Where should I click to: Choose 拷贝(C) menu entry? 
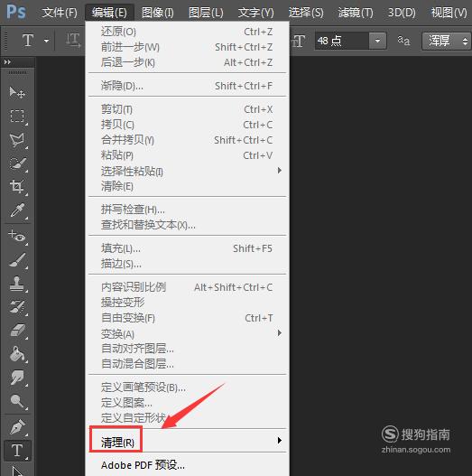tap(188, 125)
